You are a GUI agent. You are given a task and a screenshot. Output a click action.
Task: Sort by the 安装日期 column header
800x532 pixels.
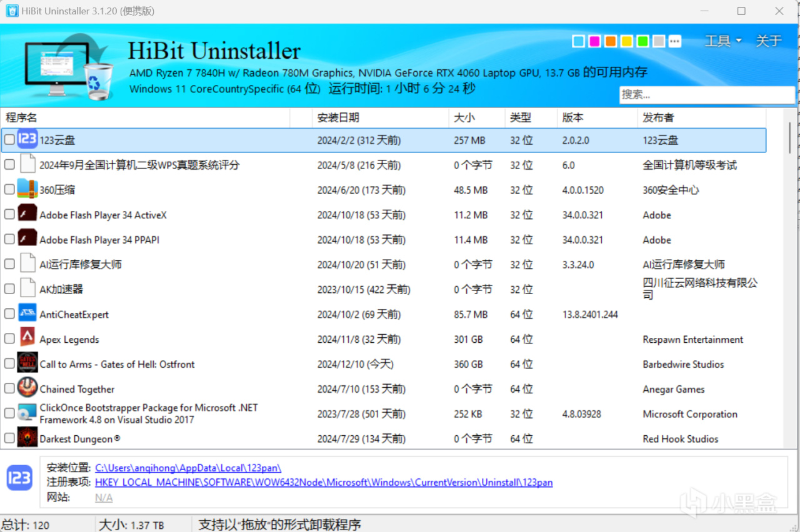tap(381, 117)
